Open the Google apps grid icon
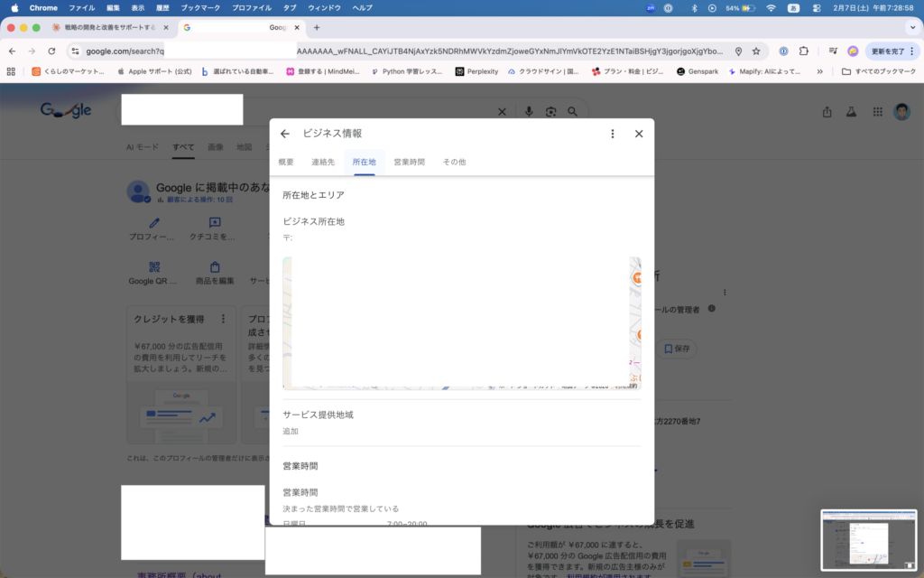Screen dimensions: 924x578 pos(877,111)
